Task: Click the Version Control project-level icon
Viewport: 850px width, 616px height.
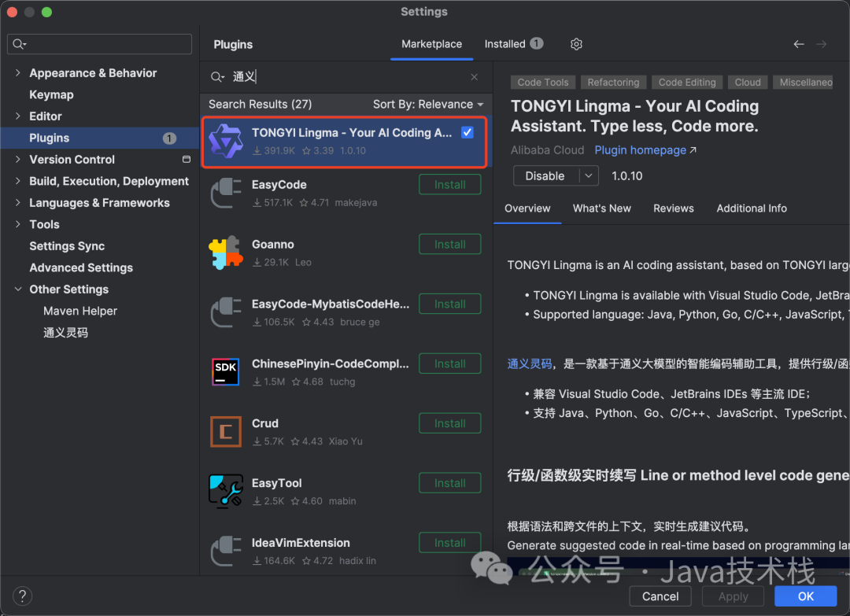Action: [x=187, y=159]
